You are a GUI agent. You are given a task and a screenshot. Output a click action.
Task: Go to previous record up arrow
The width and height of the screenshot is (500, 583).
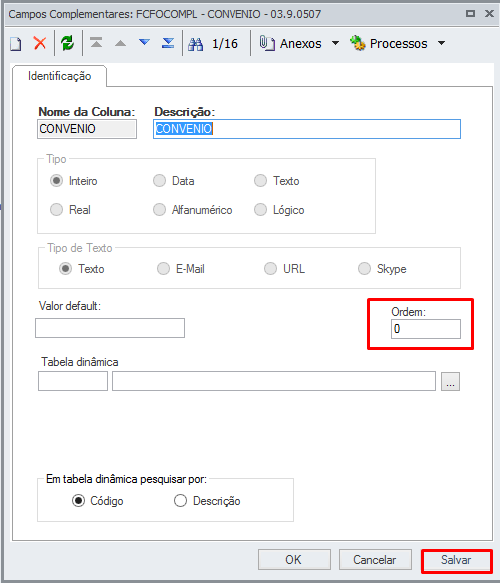pyautogui.click(x=120, y=44)
